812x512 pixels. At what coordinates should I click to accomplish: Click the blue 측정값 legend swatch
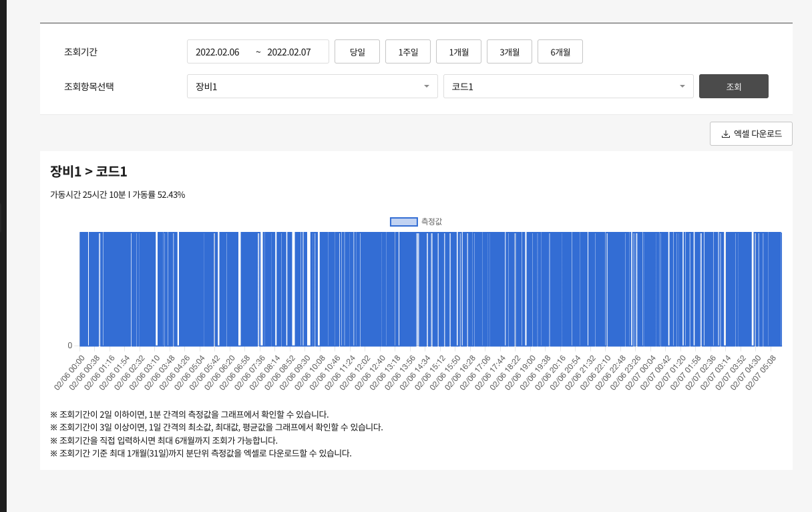click(403, 221)
